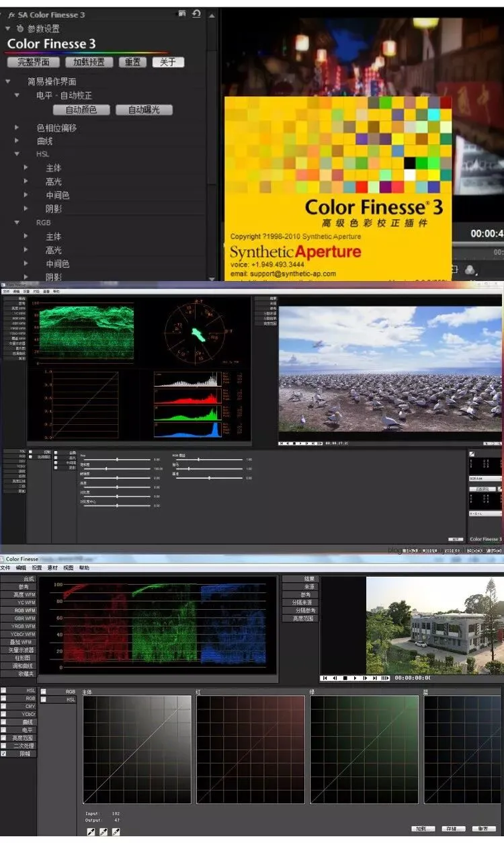Click the Hue slider handle in HSL controls
Screen dimensions: 504x843
pos(118,459)
